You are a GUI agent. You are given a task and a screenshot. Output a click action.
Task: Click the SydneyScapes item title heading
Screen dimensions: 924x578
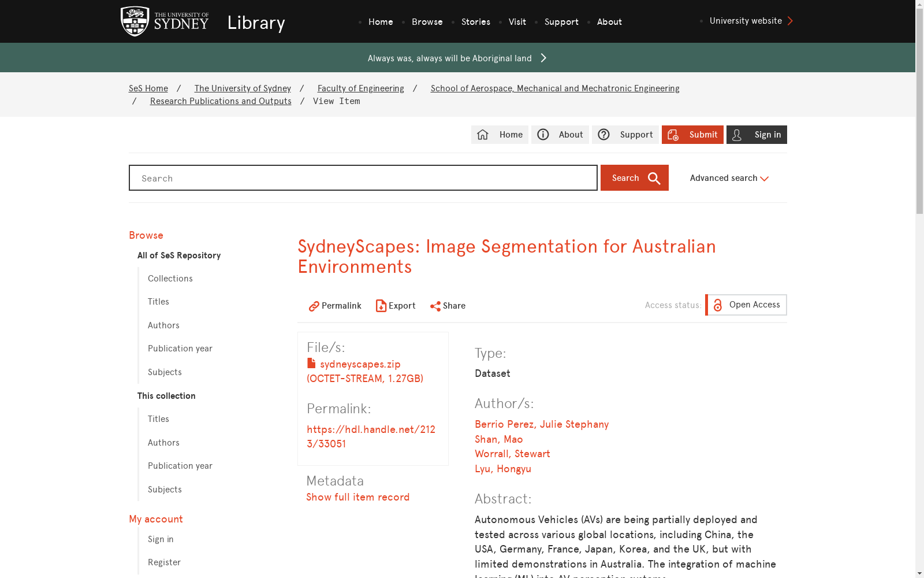click(506, 257)
